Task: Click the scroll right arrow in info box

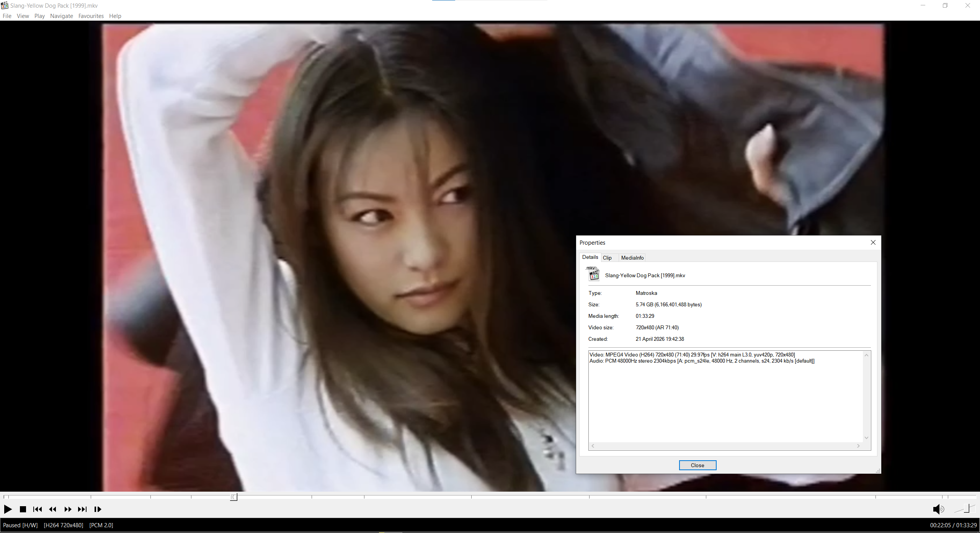Action: pyautogui.click(x=858, y=446)
